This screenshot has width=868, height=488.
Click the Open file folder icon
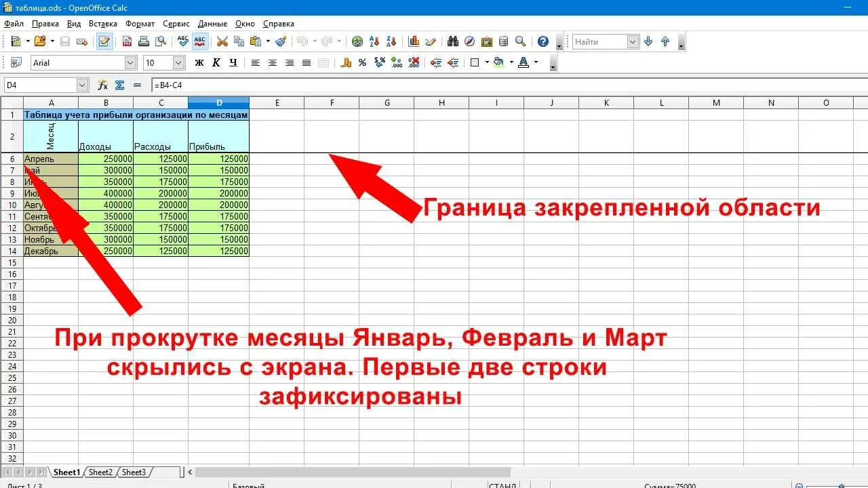click(x=40, y=41)
